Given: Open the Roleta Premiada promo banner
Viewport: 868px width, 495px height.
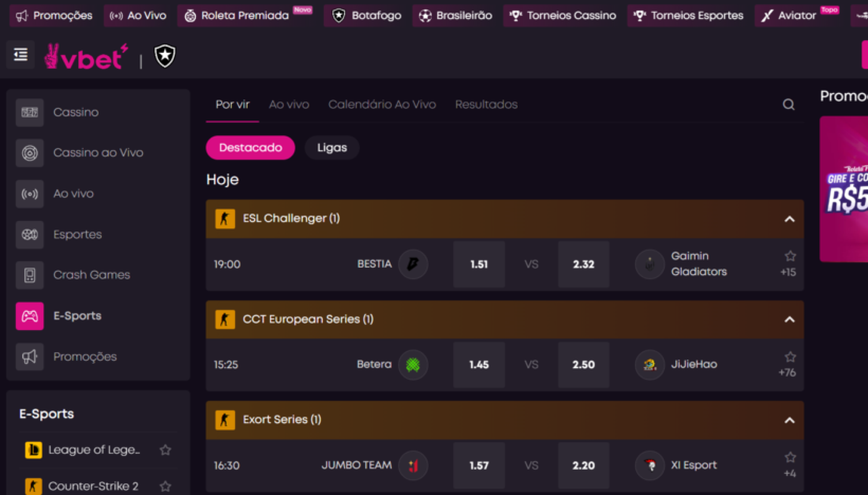Looking at the screenshot, I should coord(844,189).
